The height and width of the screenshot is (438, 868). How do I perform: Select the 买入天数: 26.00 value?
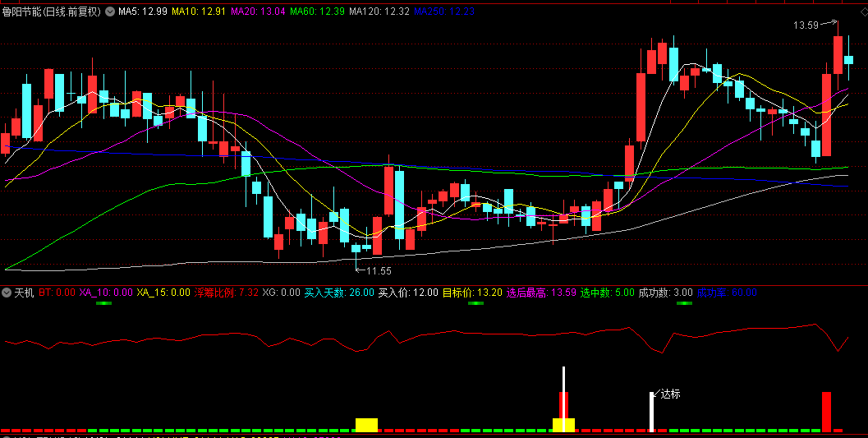click(x=339, y=293)
